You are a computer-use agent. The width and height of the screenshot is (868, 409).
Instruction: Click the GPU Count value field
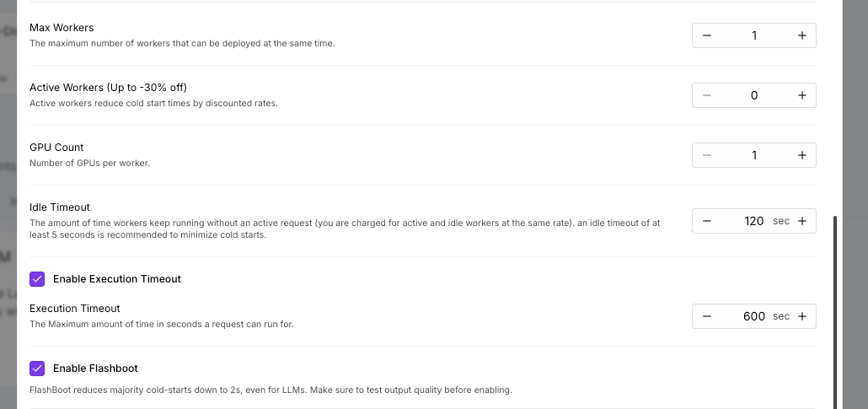753,155
